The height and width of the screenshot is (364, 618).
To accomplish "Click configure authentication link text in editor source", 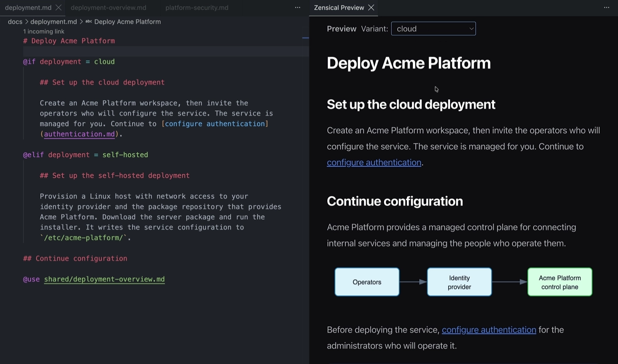I will tap(215, 123).
